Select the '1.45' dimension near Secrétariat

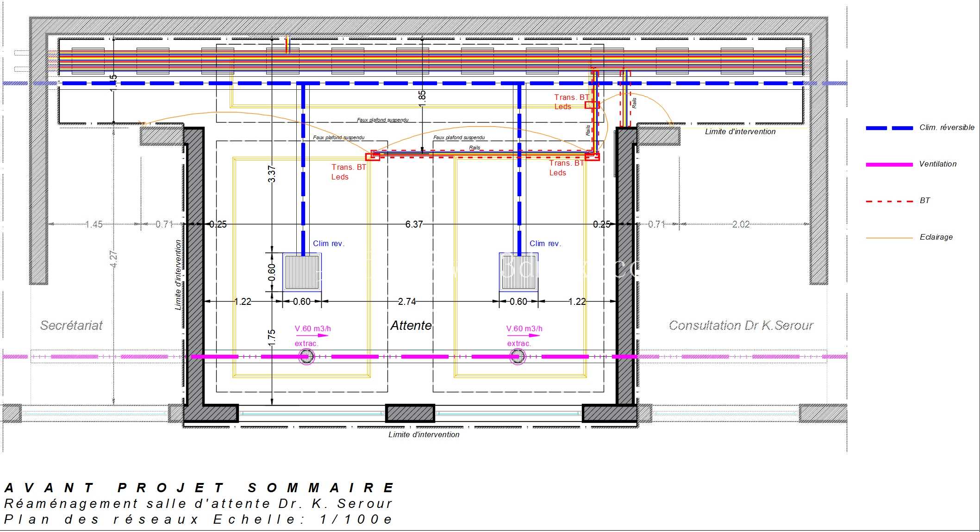94,224
